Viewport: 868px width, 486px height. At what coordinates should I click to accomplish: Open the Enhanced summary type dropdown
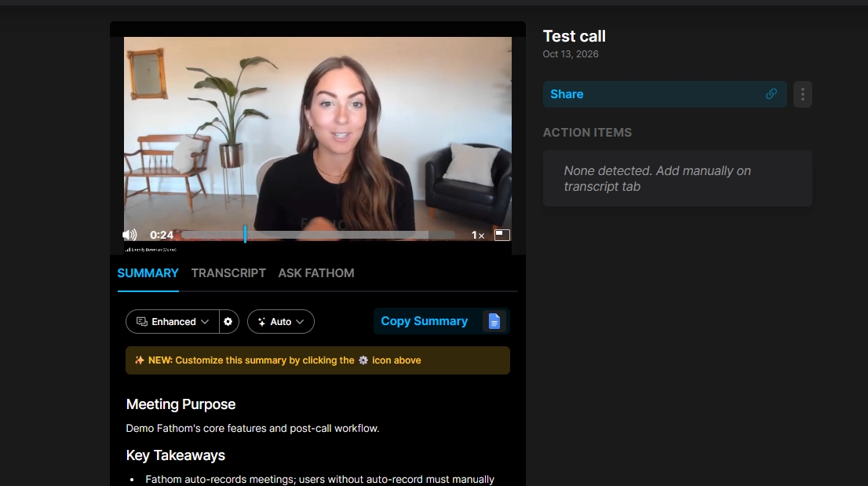click(172, 322)
